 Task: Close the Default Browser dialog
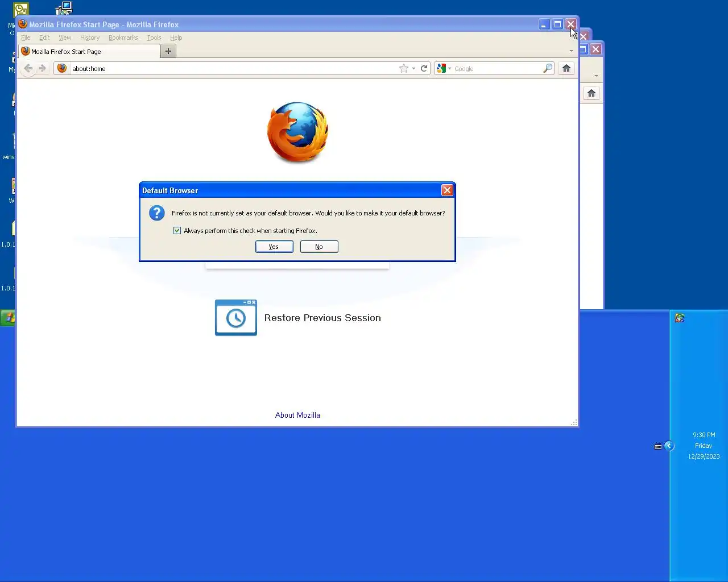coord(447,190)
